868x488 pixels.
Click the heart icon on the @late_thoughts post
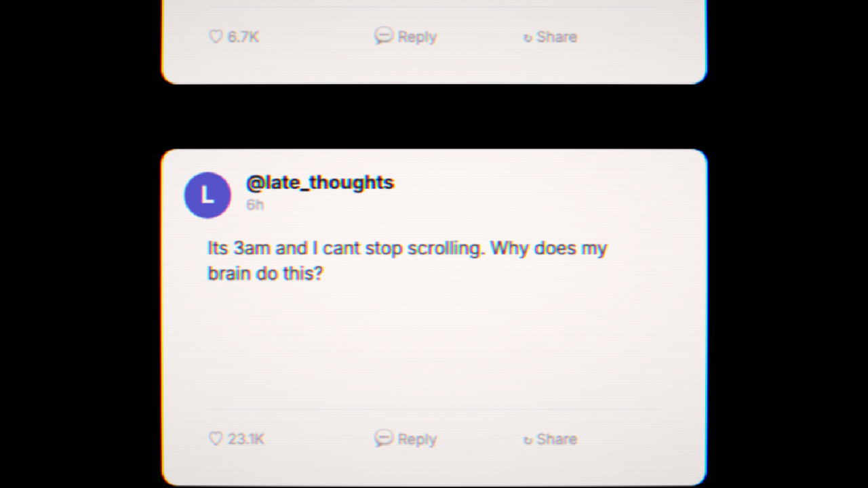216,439
